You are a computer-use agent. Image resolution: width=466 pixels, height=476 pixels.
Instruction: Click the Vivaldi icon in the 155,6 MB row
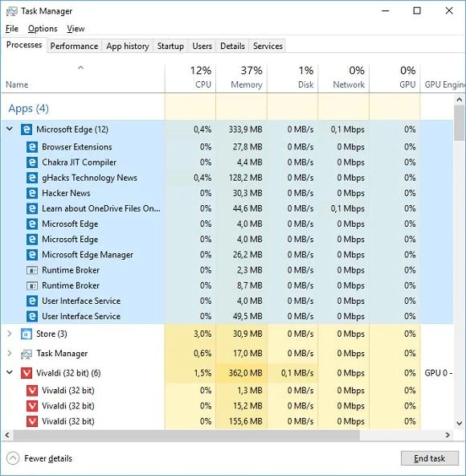point(32,421)
